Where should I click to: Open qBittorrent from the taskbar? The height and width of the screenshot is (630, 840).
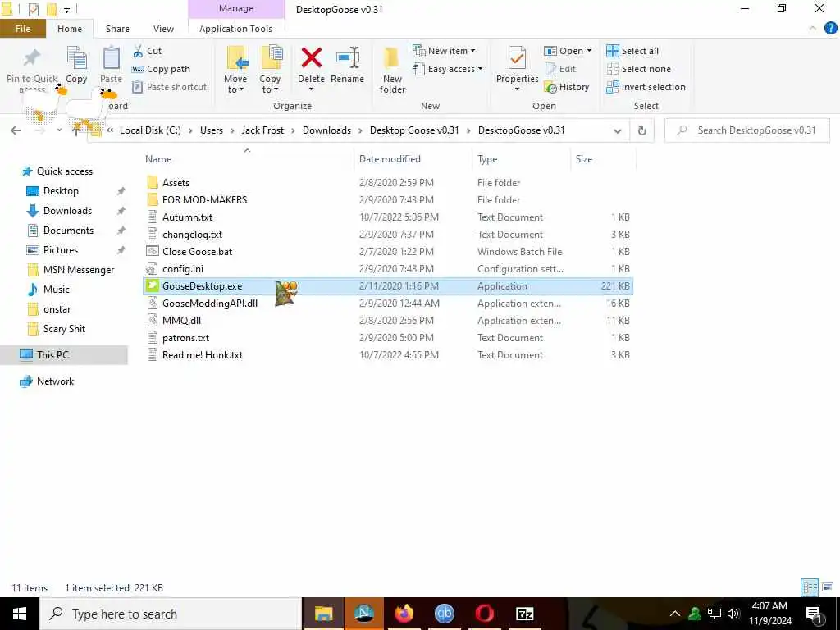click(x=444, y=614)
